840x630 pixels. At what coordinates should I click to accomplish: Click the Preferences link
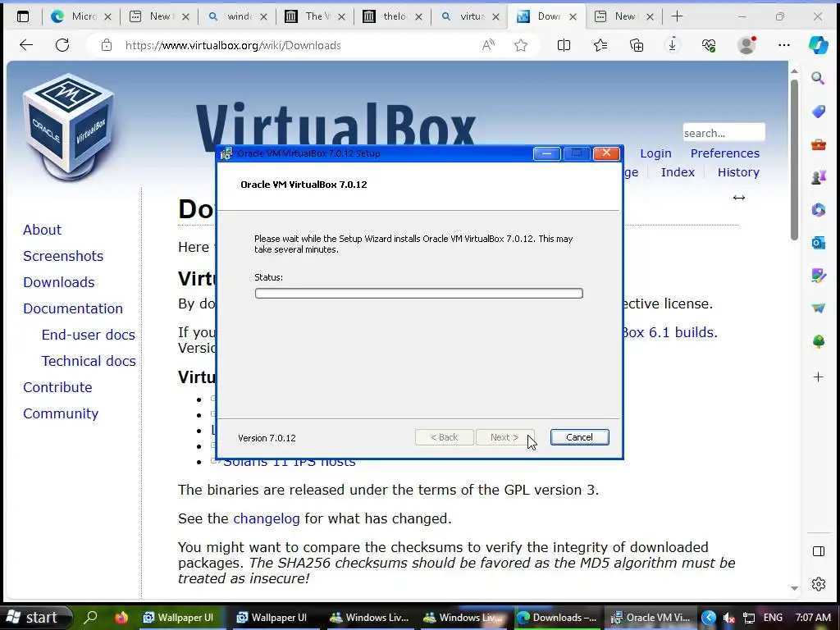pos(725,153)
